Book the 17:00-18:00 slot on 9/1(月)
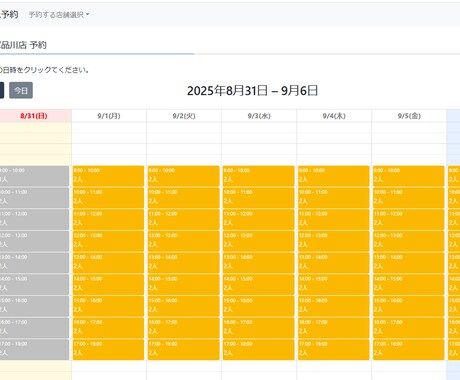This screenshot has height=380, width=460. click(108, 349)
